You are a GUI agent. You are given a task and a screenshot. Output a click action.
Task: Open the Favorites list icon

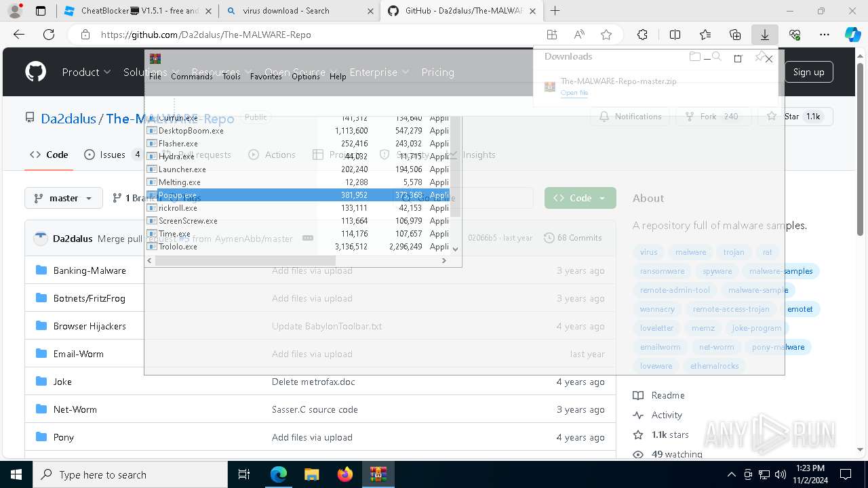click(x=705, y=35)
